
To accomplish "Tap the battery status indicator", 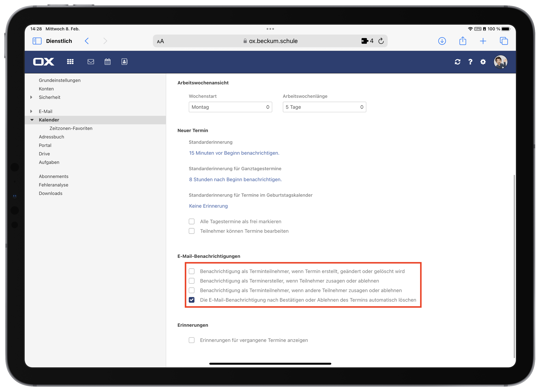I will point(505,29).
